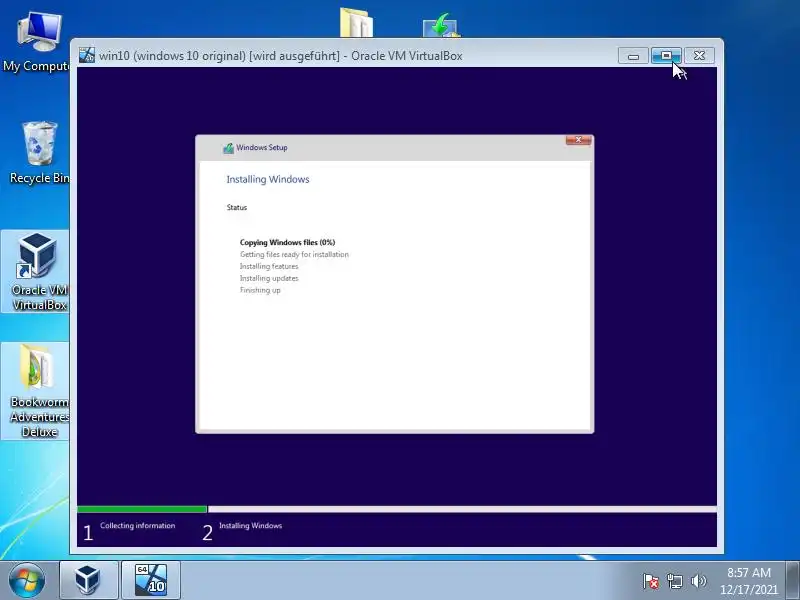Select the folder icon behind VirtualBox window
Viewport: 800px width, 600px height.
click(x=356, y=22)
